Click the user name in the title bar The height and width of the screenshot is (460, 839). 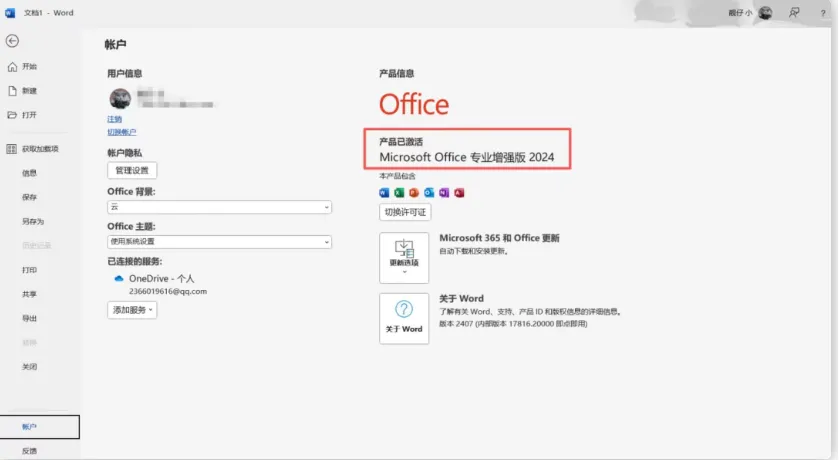coord(740,13)
